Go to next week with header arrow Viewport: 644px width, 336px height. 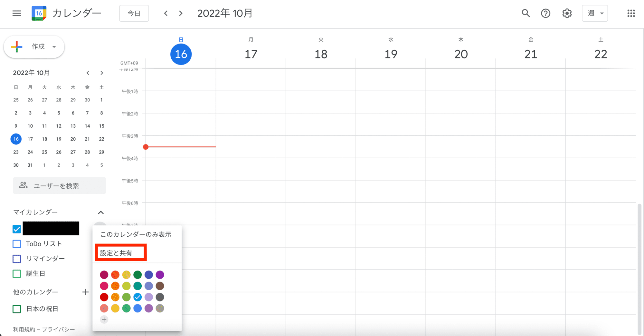(x=181, y=13)
